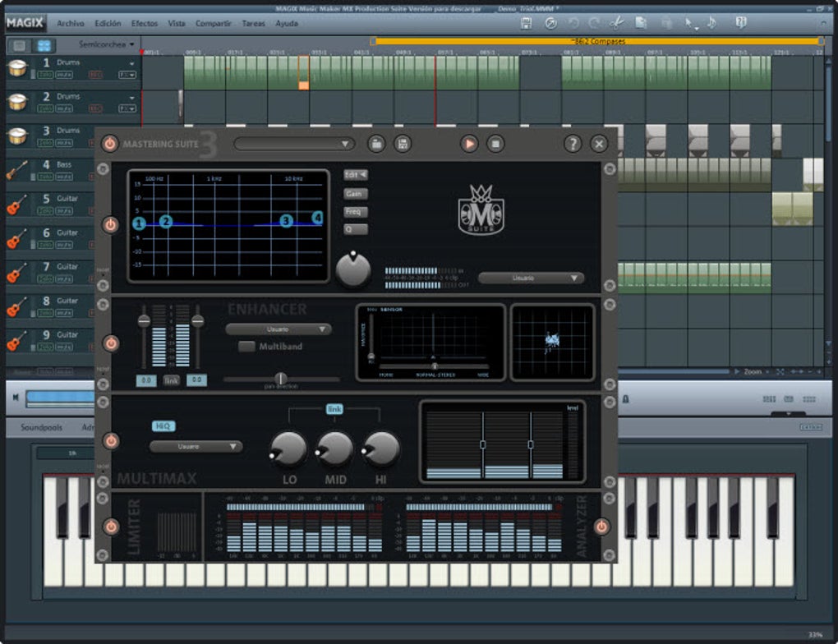Screen dimensions: 838x644
Task: Click the undo toolbar icon
Action: pos(573,23)
